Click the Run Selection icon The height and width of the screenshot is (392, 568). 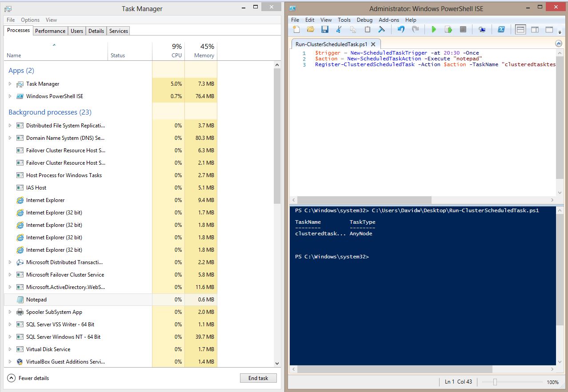click(448, 30)
